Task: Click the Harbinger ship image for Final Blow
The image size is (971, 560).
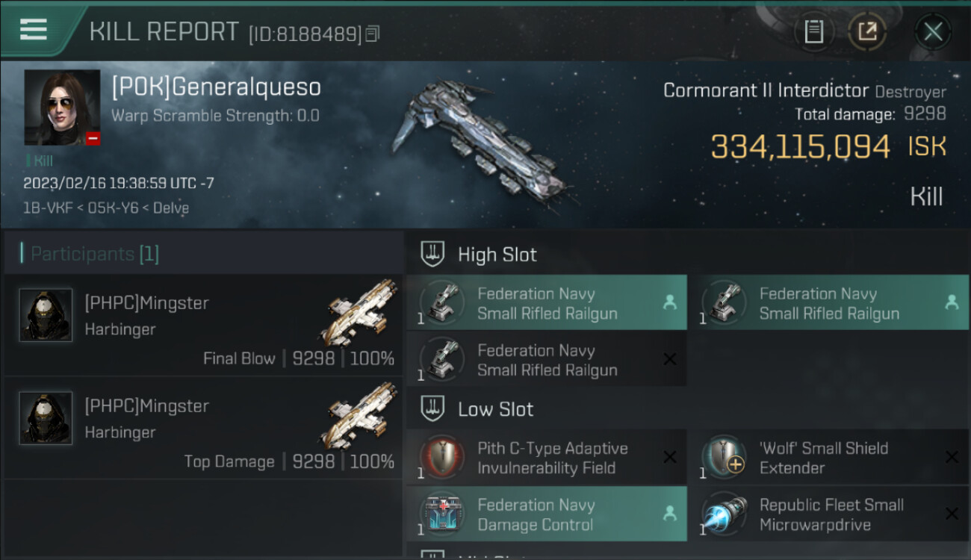Action: (362, 312)
